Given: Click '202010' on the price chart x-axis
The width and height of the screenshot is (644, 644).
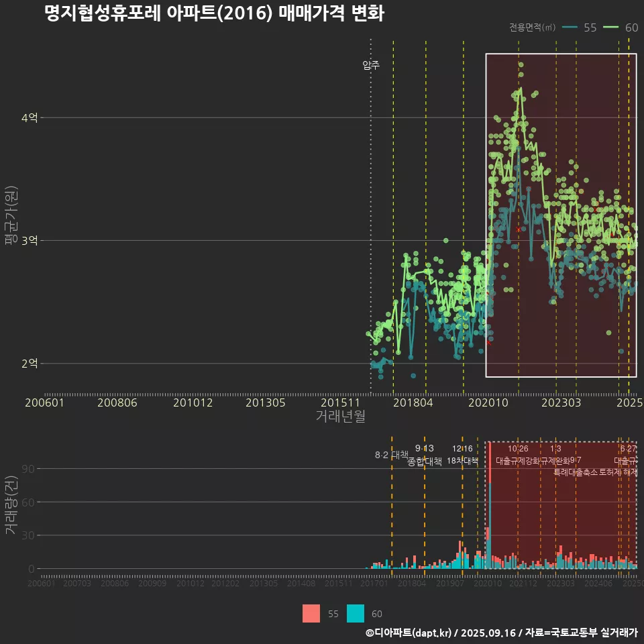Looking at the screenshot, I should pos(488,402).
